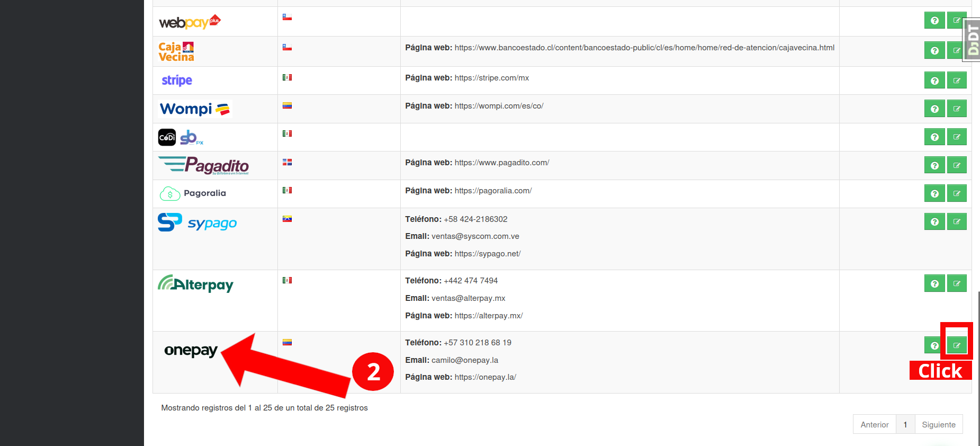Click the https://pagoralia.com/ web address

[493, 191]
